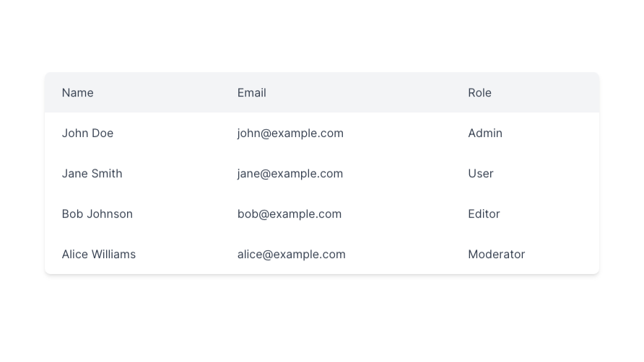
Task: Click jane@example.com email address
Action: (x=290, y=174)
